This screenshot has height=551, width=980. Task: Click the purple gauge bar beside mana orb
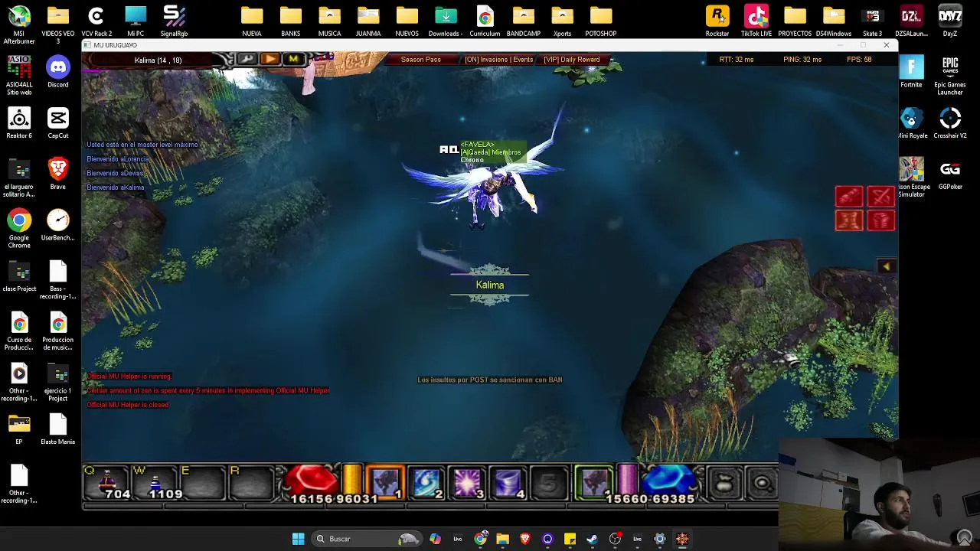627,480
